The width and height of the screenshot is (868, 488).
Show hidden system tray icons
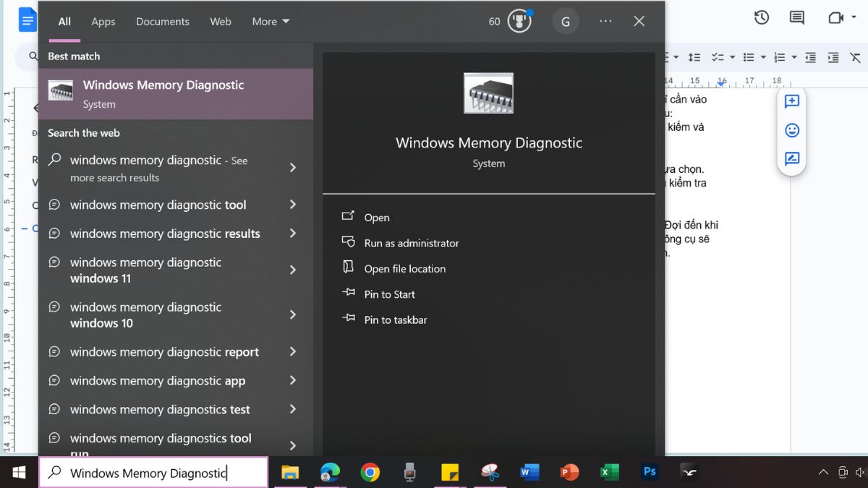[823, 473]
